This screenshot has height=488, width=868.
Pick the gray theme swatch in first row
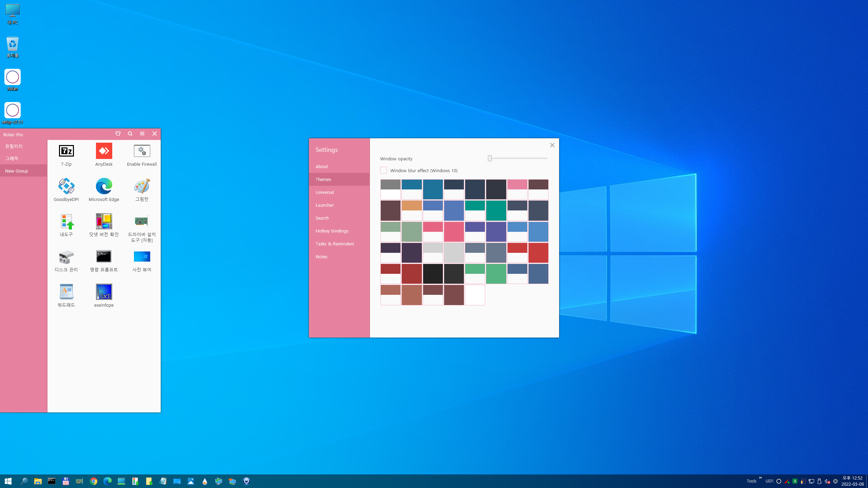(391, 189)
